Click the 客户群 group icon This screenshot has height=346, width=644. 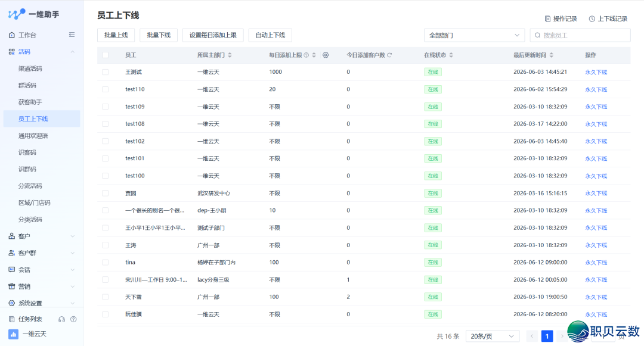11,253
